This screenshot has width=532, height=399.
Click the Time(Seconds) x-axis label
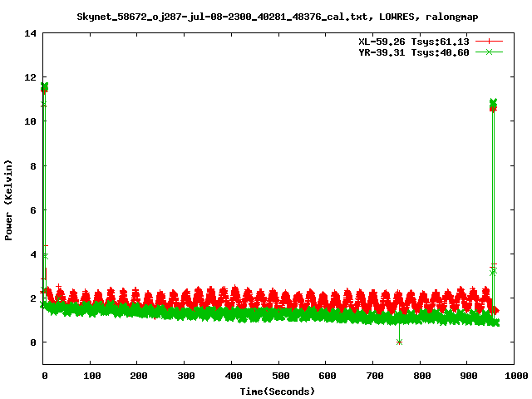click(277, 392)
